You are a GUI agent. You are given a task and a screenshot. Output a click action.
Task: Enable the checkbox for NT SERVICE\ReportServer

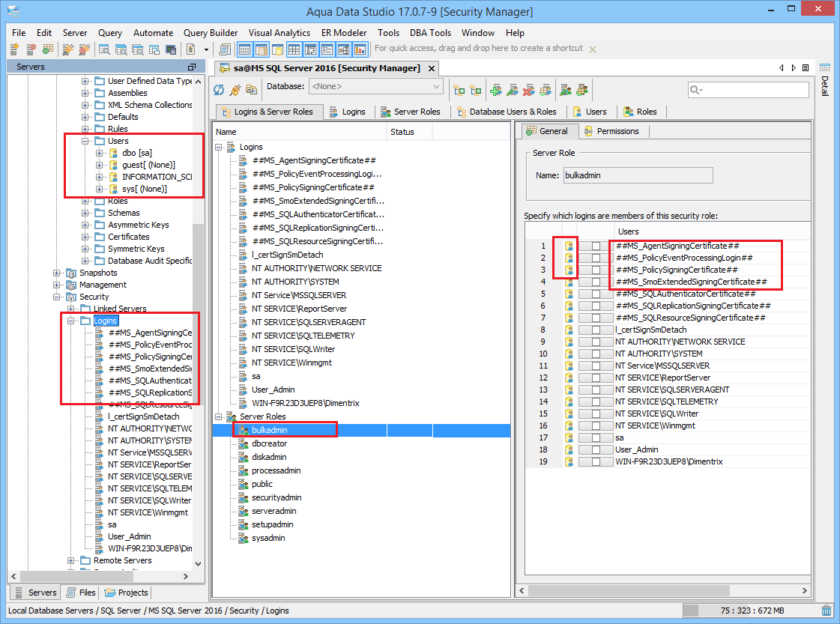(x=596, y=378)
